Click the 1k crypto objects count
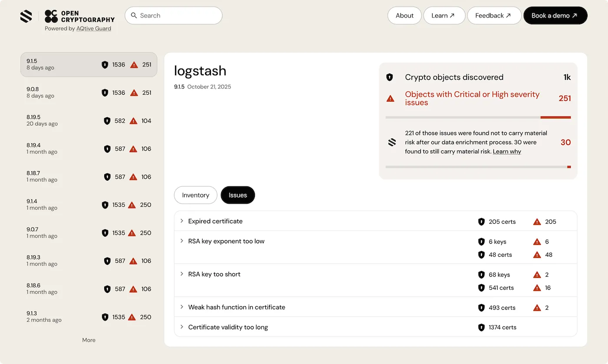 click(x=567, y=77)
